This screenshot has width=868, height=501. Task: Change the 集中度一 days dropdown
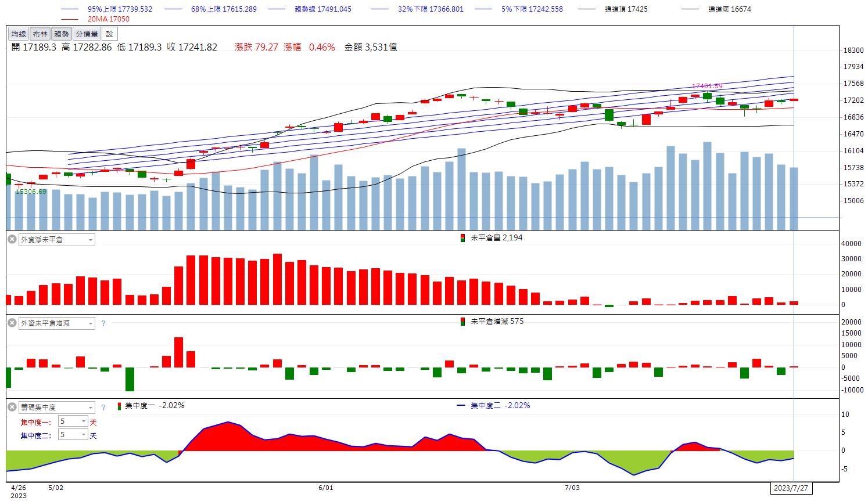click(x=73, y=421)
